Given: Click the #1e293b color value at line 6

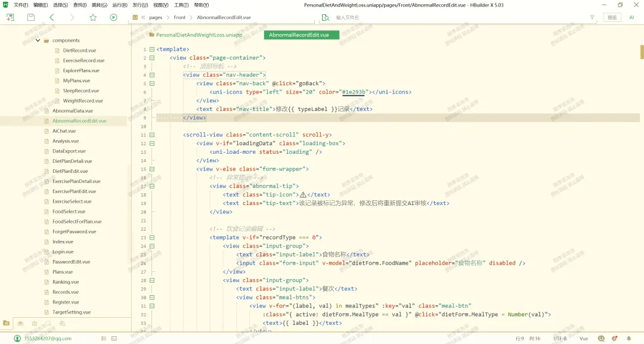Looking at the screenshot, I should click(353, 92).
